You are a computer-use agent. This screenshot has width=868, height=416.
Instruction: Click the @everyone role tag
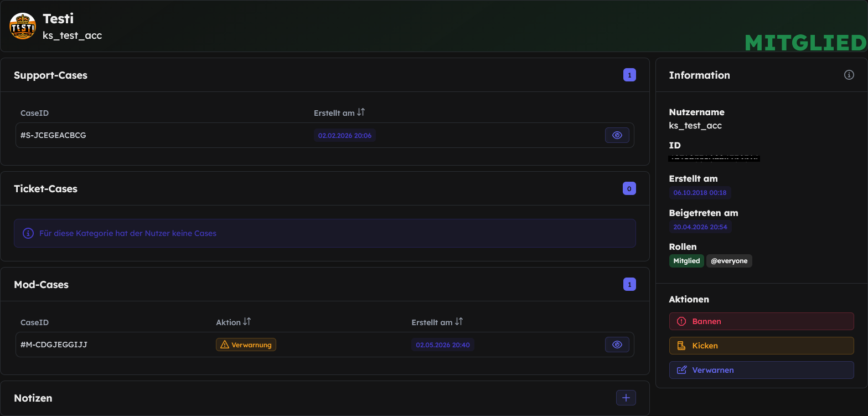[x=729, y=261]
